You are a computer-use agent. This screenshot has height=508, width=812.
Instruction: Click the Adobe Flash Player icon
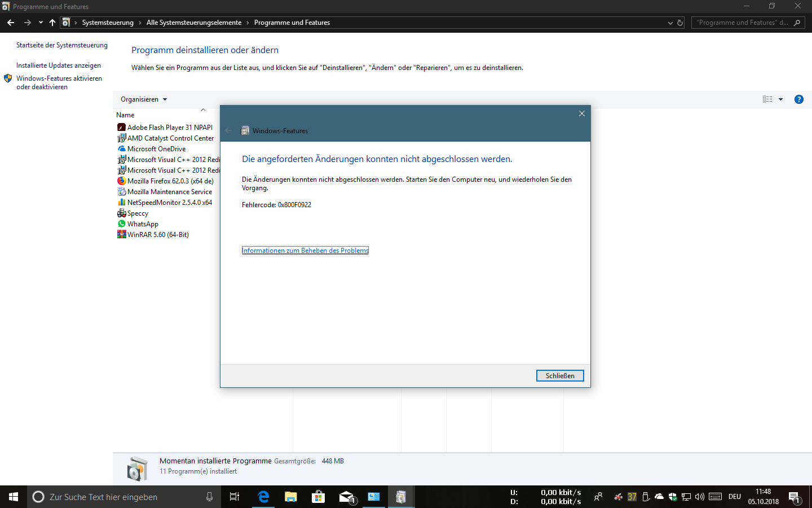point(121,128)
